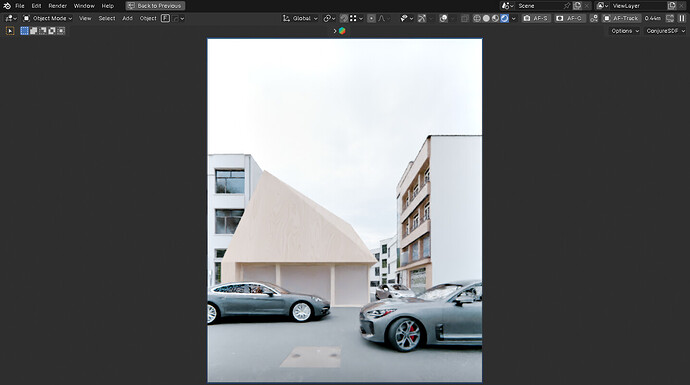Open the viewport View menu
The height and width of the screenshot is (385, 690).
pyautogui.click(x=85, y=18)
